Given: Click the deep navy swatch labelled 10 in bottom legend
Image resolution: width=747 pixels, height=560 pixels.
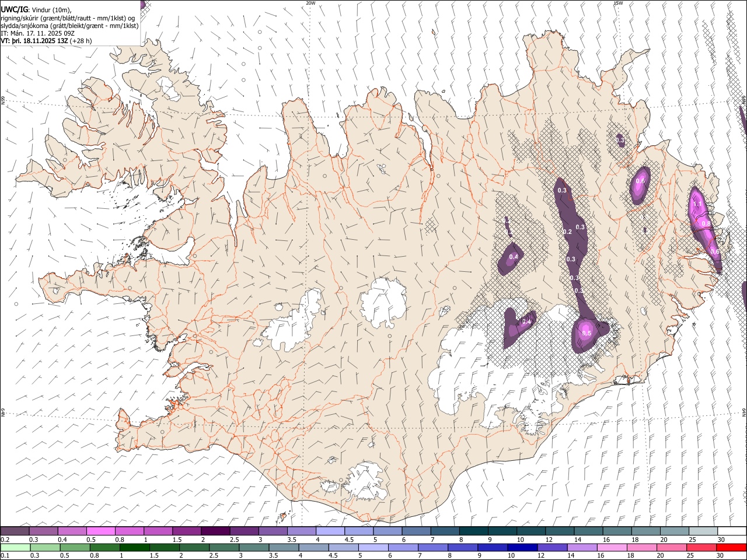Looking at the screenshot, I should pyautogui.click(x=522, y=547).
